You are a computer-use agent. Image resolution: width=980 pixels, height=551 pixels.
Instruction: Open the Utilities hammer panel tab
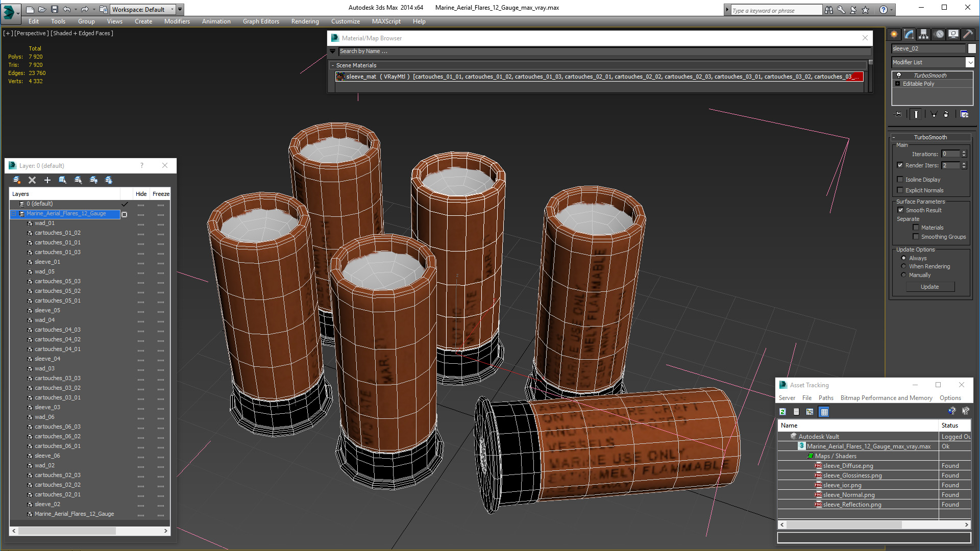coord(968,34)
